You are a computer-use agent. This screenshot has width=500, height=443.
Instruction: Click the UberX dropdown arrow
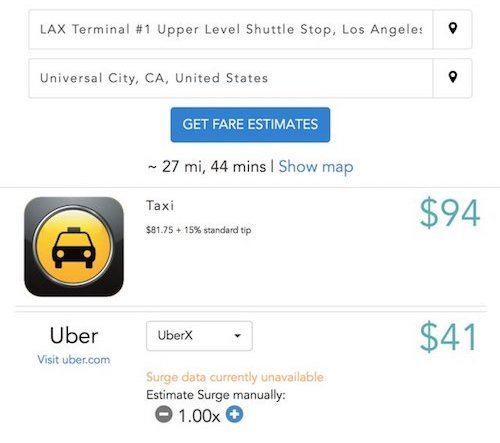point(237,336)
